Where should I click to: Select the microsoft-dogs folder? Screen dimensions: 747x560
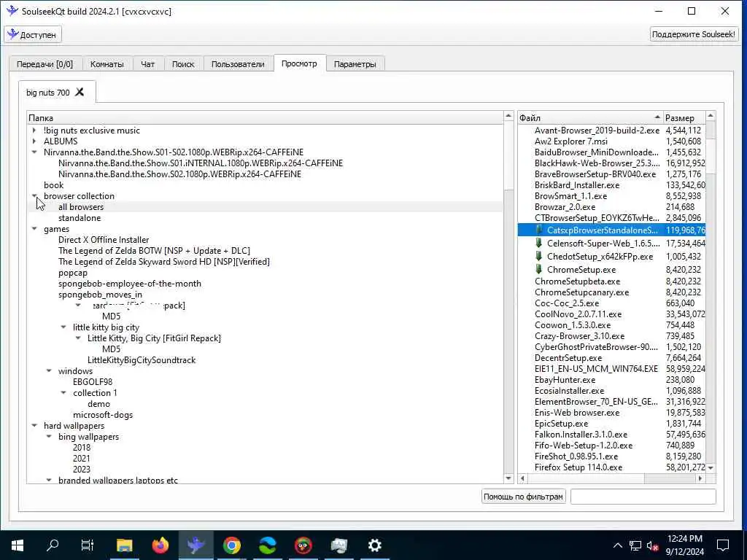[103, 415]
